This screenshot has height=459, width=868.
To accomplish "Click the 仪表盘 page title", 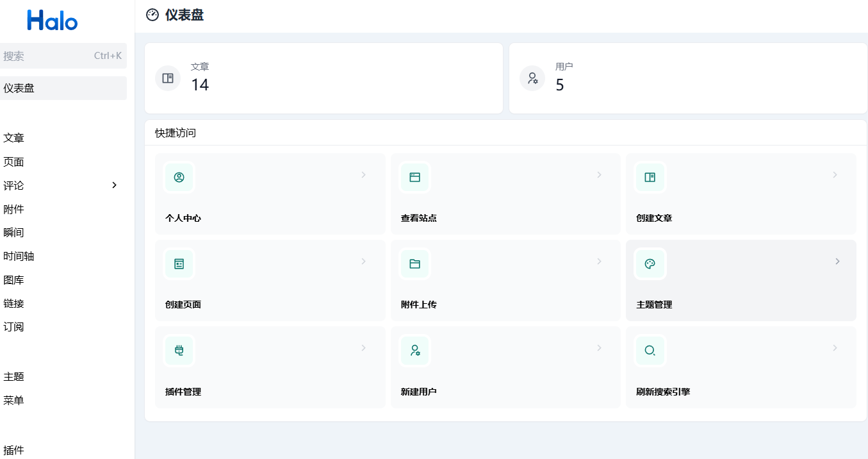I will click(x=184, y=15).
